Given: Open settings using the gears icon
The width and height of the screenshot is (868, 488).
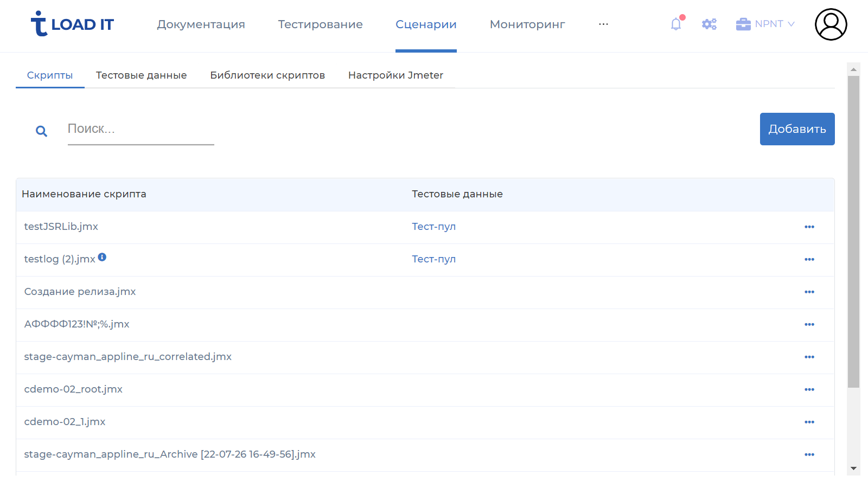Looking at the screenshot, I should coord(709,24).
